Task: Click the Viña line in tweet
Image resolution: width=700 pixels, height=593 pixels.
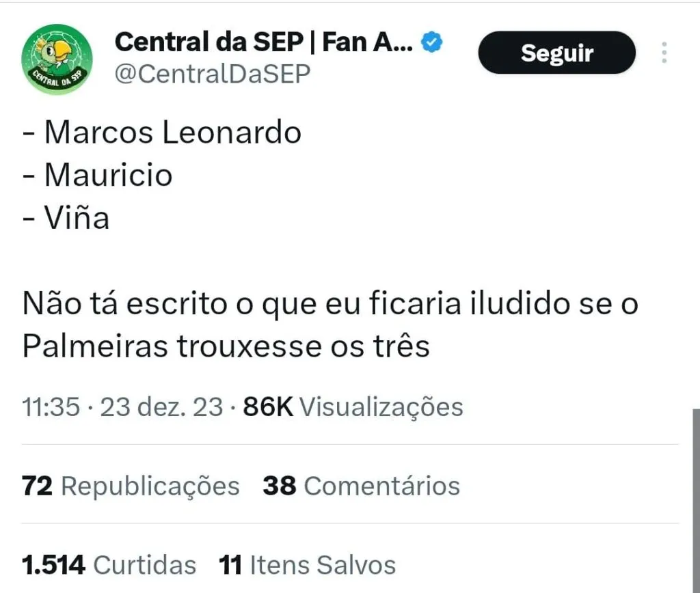Action: (66, 219)
